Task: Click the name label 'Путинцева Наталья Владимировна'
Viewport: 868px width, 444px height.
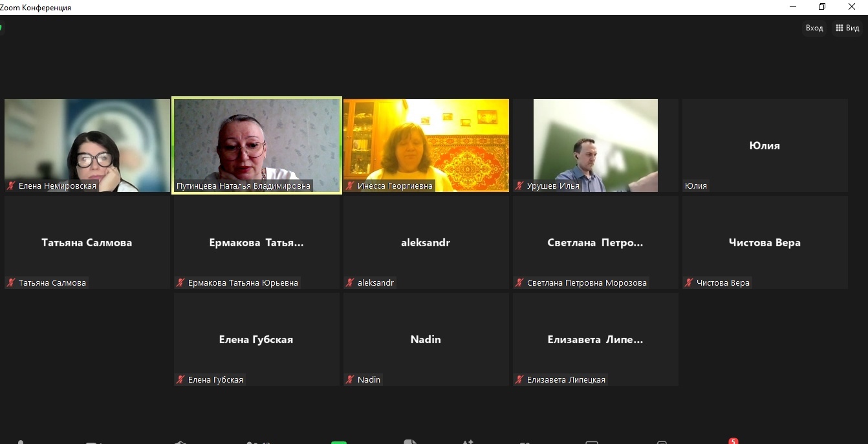Action: 244,186
